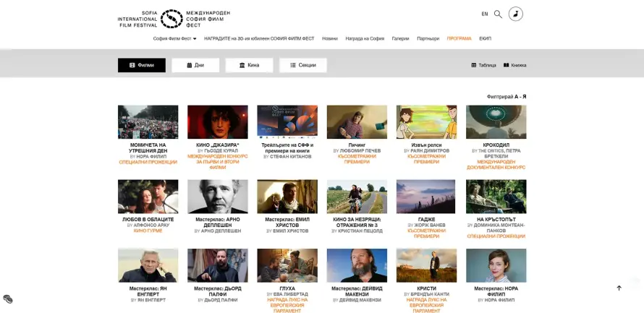Viewport: 644px width, 313px height.
Task: Click the Питчинг title link
Action: click(357, 145)
